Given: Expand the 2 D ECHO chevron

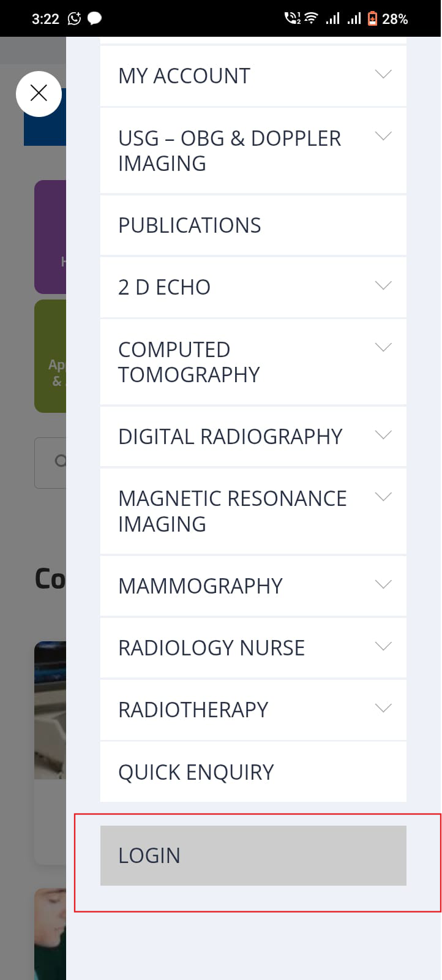Looking at the screenshot, I should coord(383,285).
